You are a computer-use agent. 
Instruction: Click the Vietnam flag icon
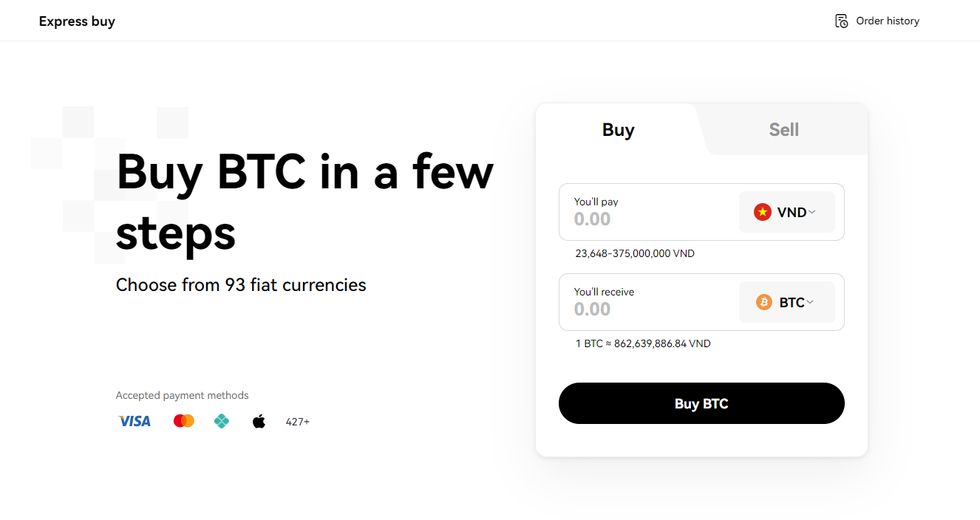coord(762,213)
